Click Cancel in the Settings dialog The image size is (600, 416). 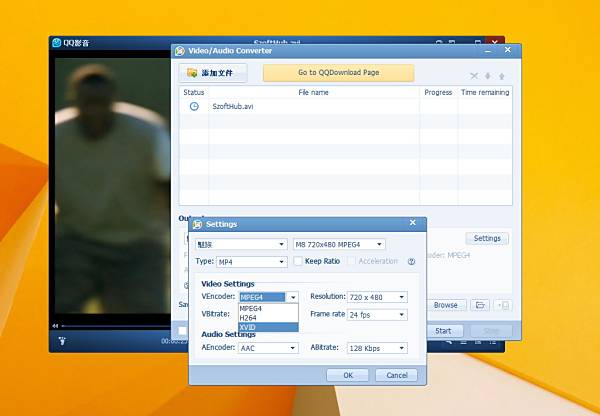(x=396, y=375)
